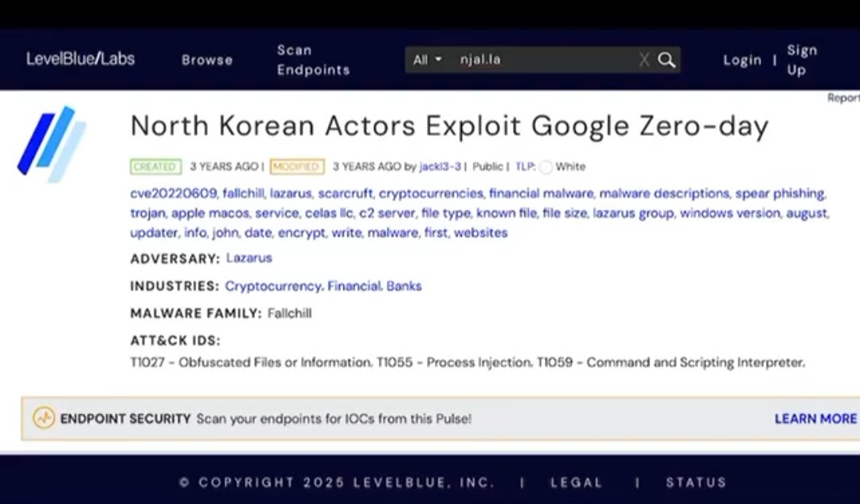
Task: Select the Lazarus adversary link
Action: (x=248, y=258)
